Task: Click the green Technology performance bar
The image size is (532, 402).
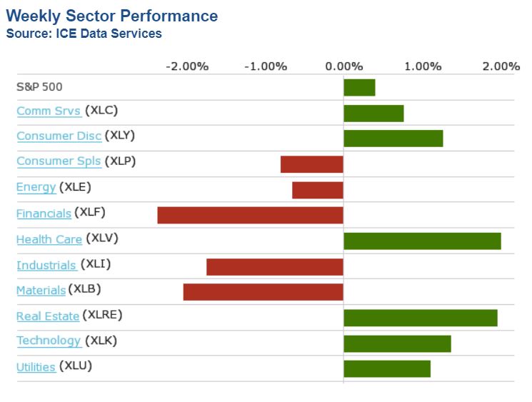Action: tap(397, 343)
